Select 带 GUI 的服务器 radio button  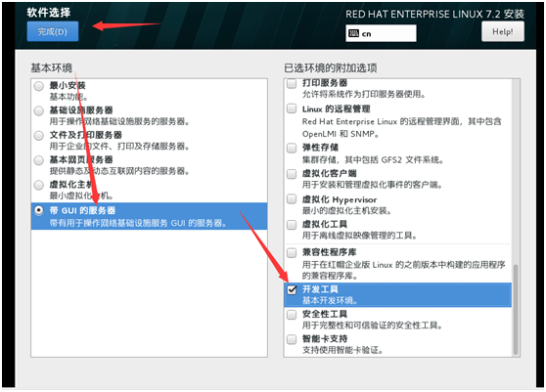point(39,210)
